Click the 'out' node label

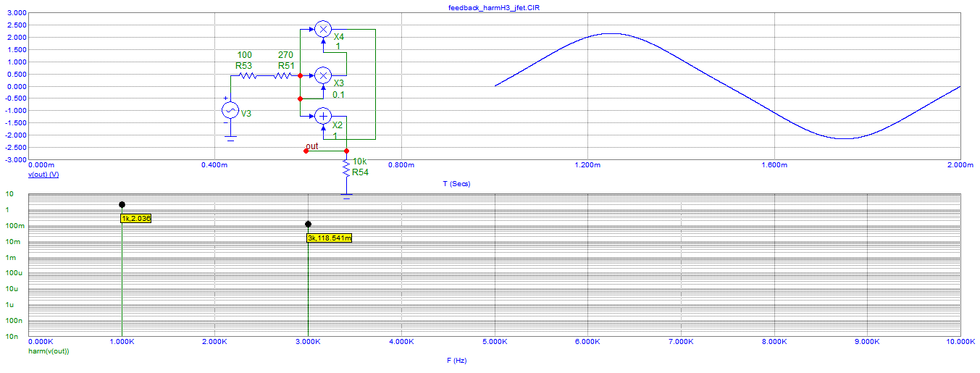pyautogui.click(x=312, y=146)
